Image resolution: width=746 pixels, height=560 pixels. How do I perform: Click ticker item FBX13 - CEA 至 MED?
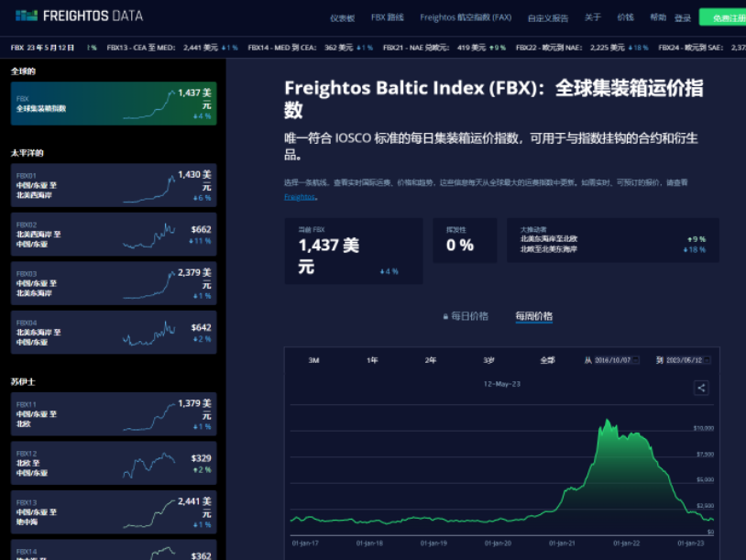(x=172, y=48)
